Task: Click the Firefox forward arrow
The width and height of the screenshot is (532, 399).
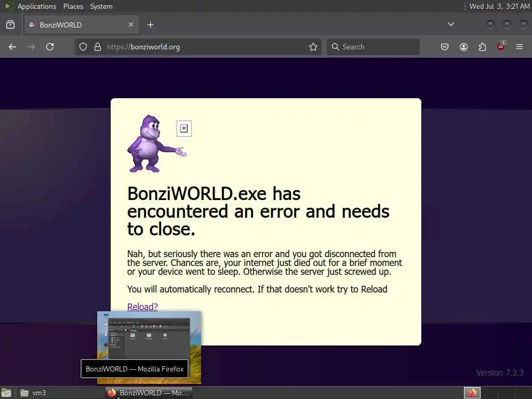Action: [x=31, y=47]
